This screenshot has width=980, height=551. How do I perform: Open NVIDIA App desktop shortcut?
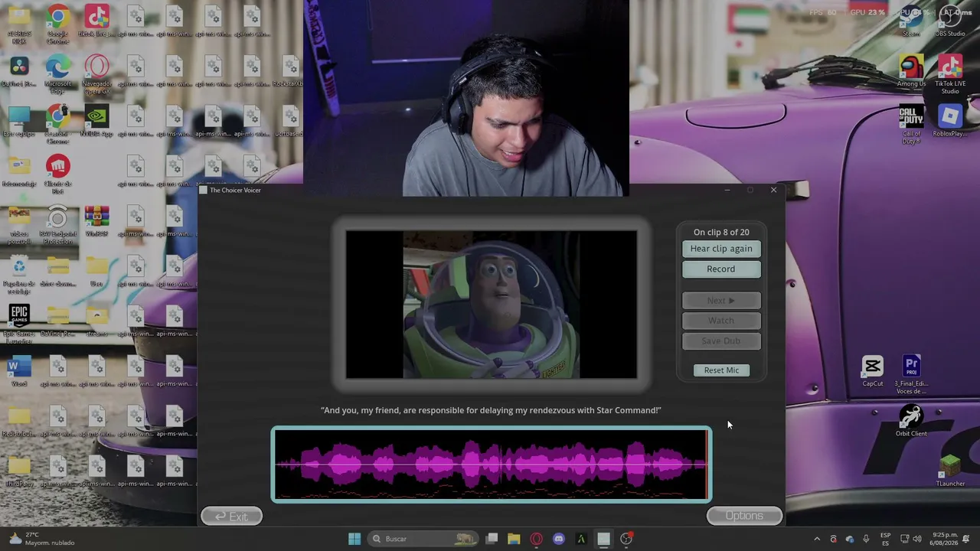coord(96,122)
